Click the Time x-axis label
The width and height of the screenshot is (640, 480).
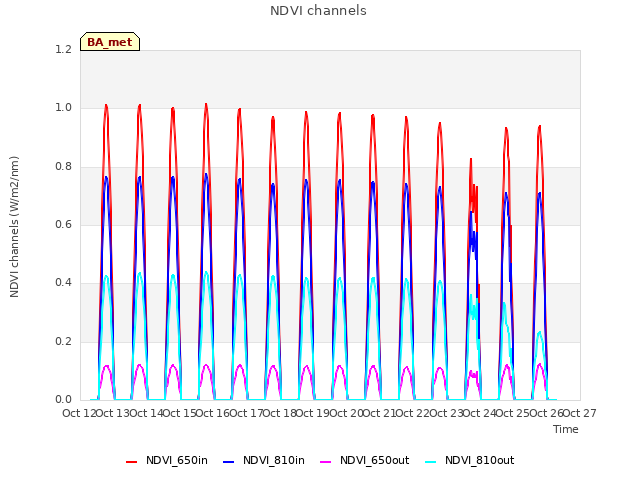click(566, 429)
